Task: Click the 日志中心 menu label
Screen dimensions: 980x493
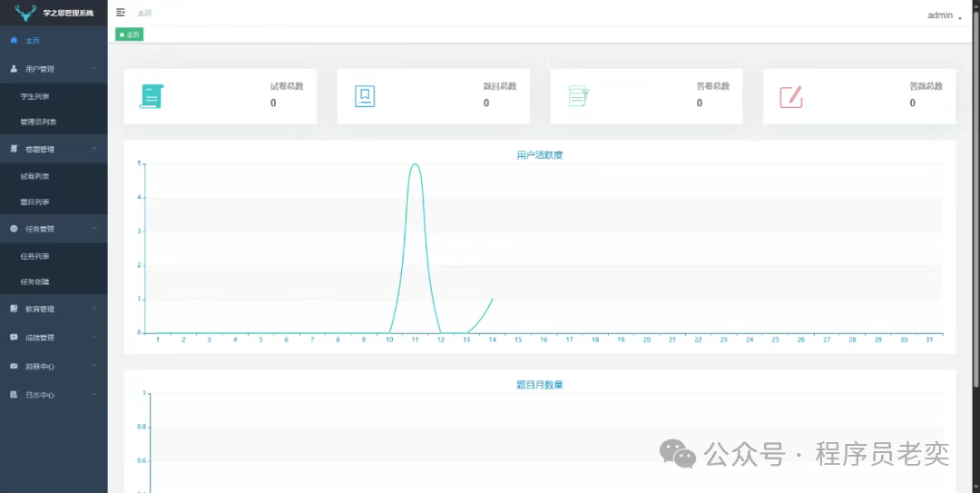Action: pos(39,396)
